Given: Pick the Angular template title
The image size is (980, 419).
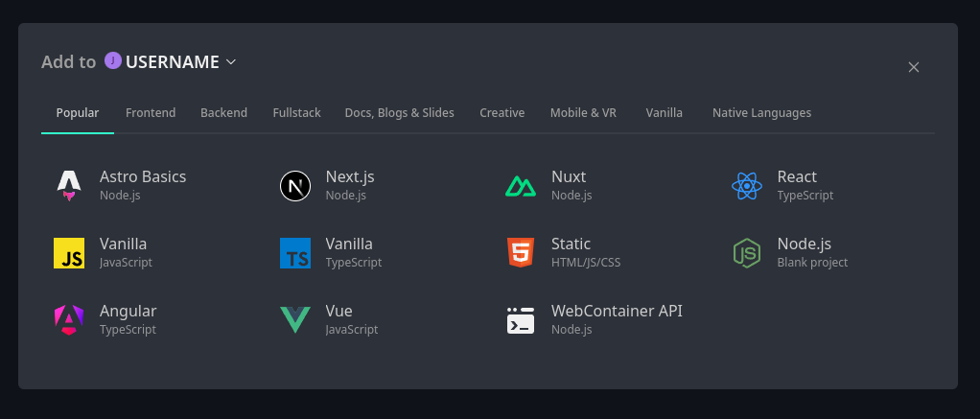Looking at the screenshot, I should tap(128, 311).
